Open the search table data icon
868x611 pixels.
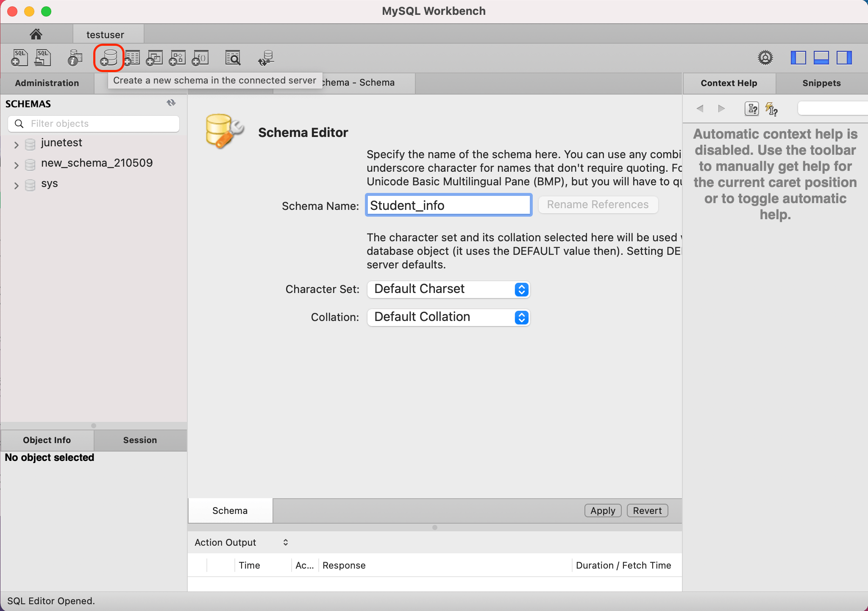pos(233,58)
